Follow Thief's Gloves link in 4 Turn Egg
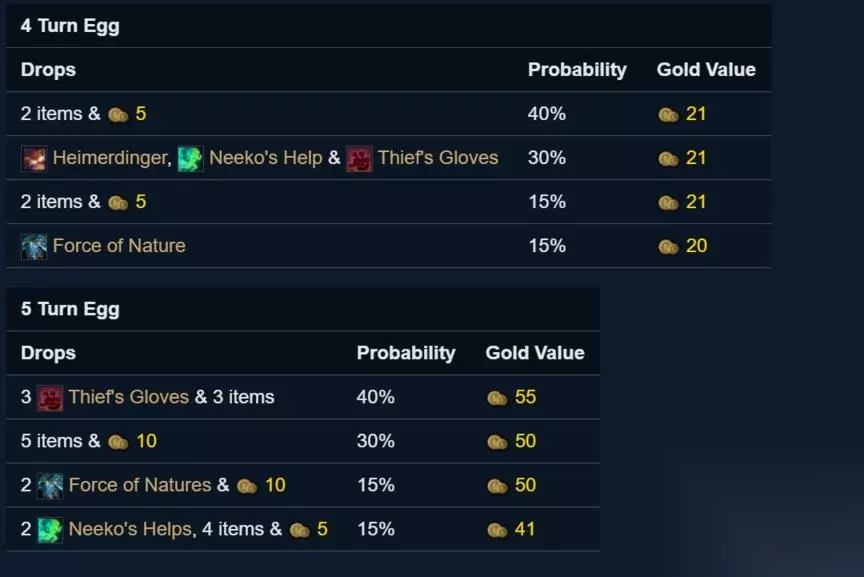The height and width of the screenshot is (577, 864). pyautogui.click(x=437, y=158)
